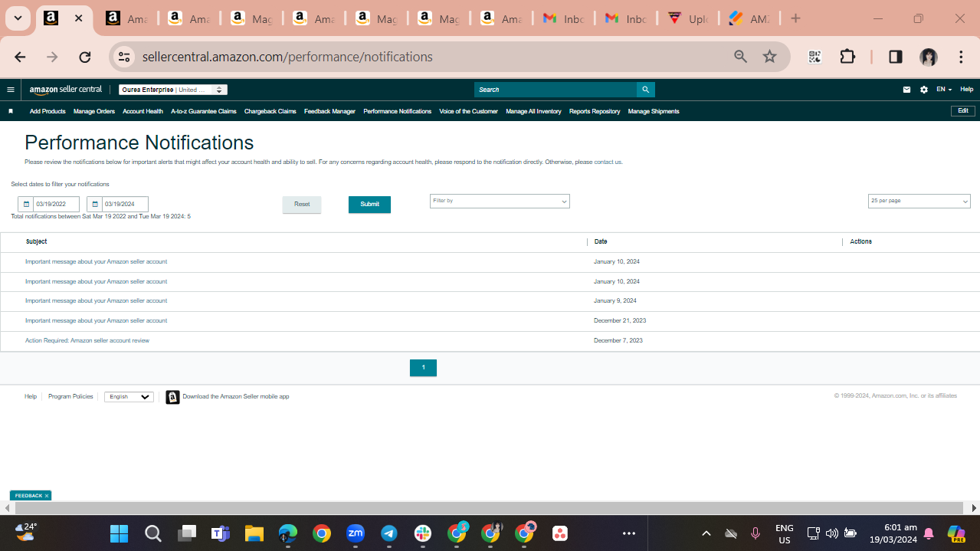The height and width of the screenshot is (551, 980).
Task: Click the Reset button
Action: pyautogui.click(x=302, y=205)
